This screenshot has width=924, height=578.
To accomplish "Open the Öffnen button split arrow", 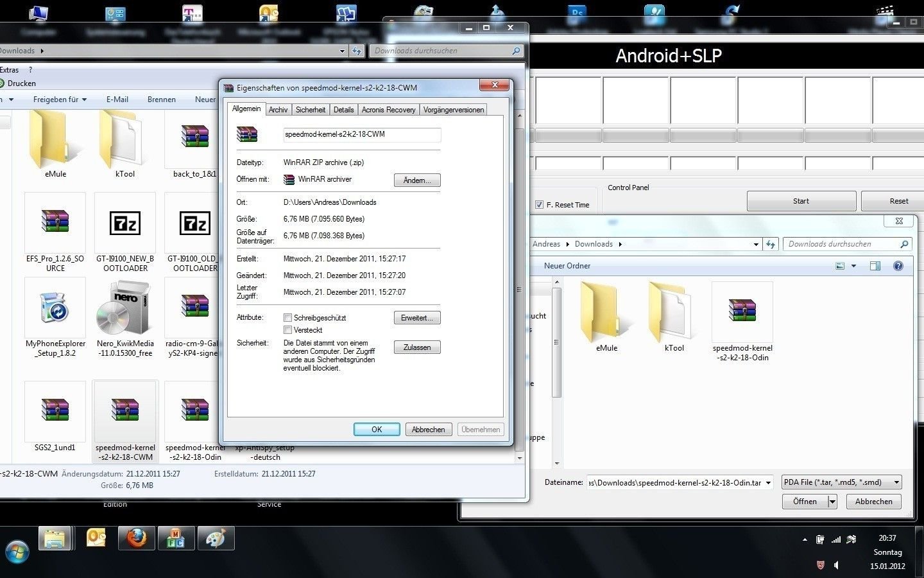I will (832, 502).
